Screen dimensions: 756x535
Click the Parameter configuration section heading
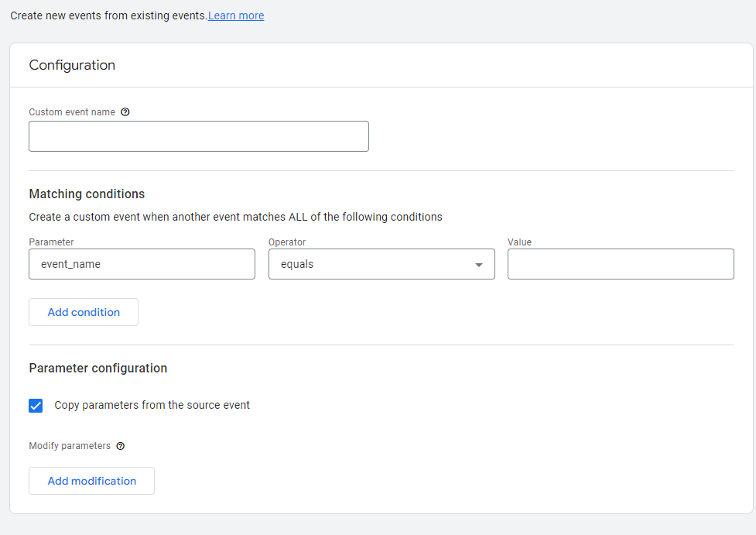point(98,368)
